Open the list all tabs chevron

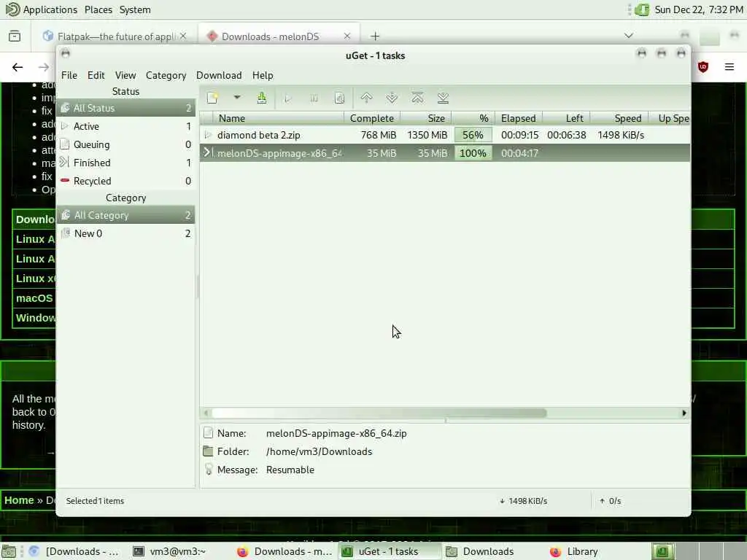(629, 36)
